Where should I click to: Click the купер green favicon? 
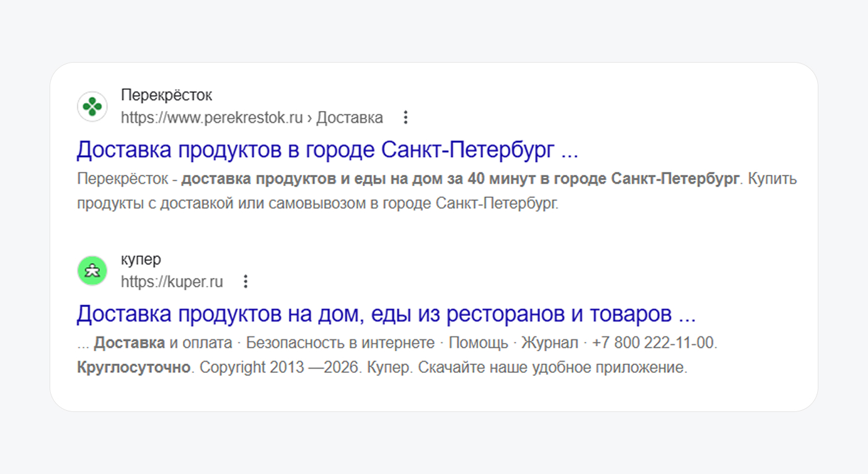click(x=92, y=271)
